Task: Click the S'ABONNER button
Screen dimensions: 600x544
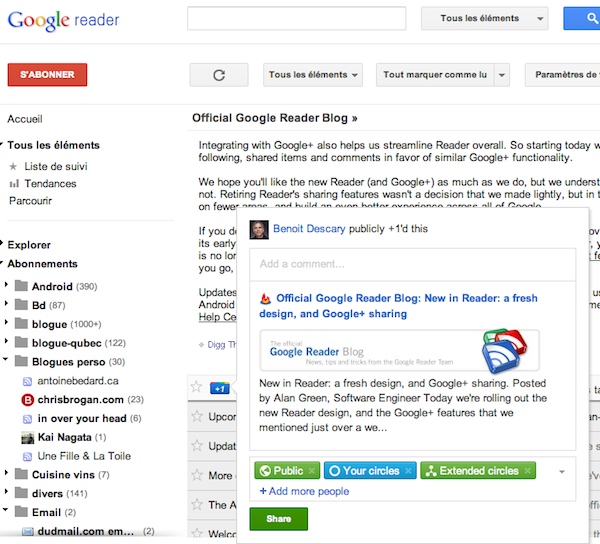Action: pos(47,75)
